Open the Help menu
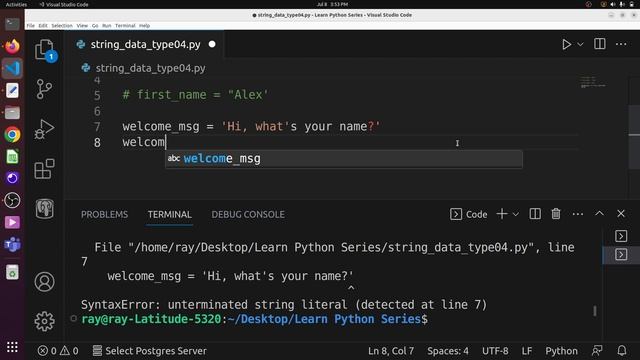The image size is (640, 360). tap(144, 26)
